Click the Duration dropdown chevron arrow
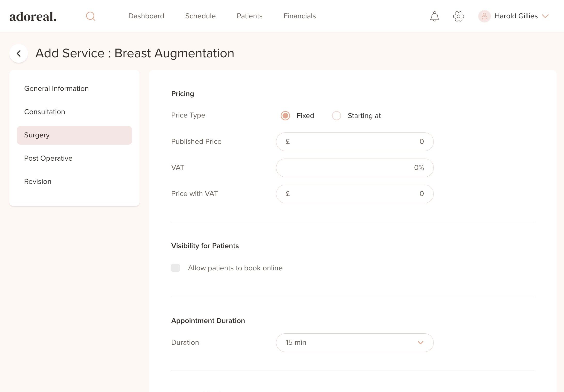564x392 pixels. (421, 343)
